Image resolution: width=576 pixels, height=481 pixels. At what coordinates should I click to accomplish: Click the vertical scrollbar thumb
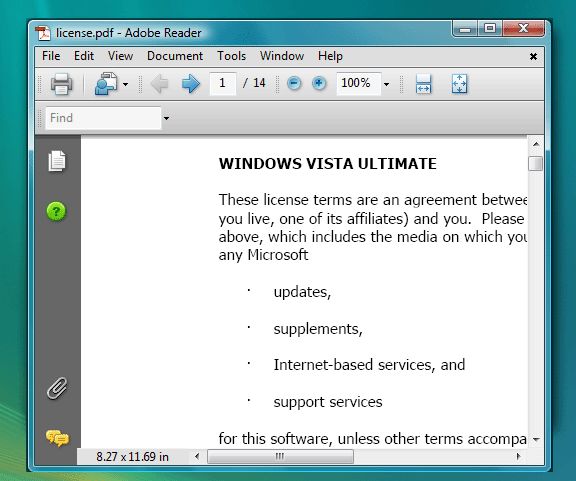(536, 164)
